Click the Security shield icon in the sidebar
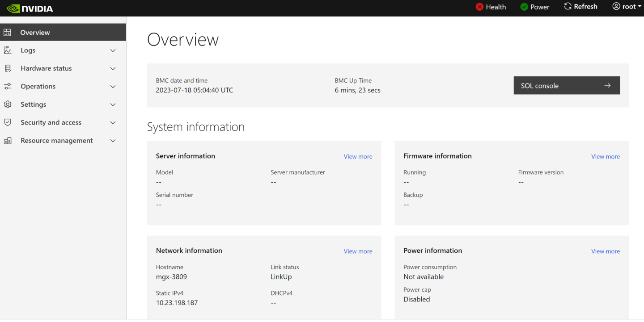 (7, 122)
